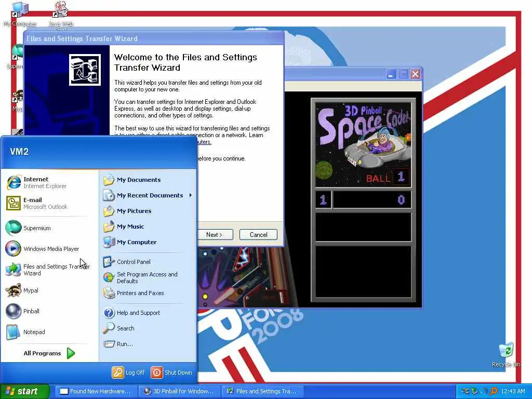Click Next in Transfer Wizard
Image resolution: width=532 pixels, height=399 pixels.
click(215, 235)
